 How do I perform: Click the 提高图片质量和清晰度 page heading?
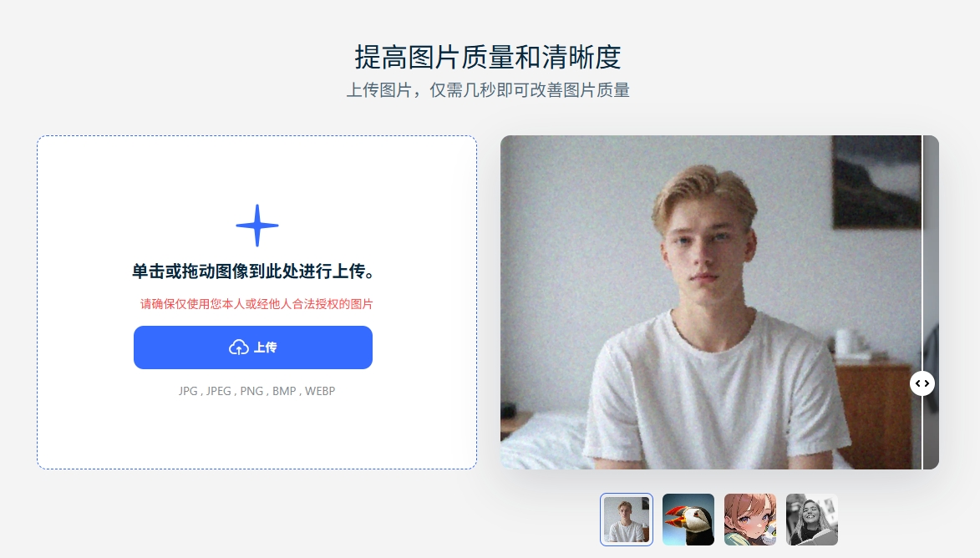click(x=488, y=57)
